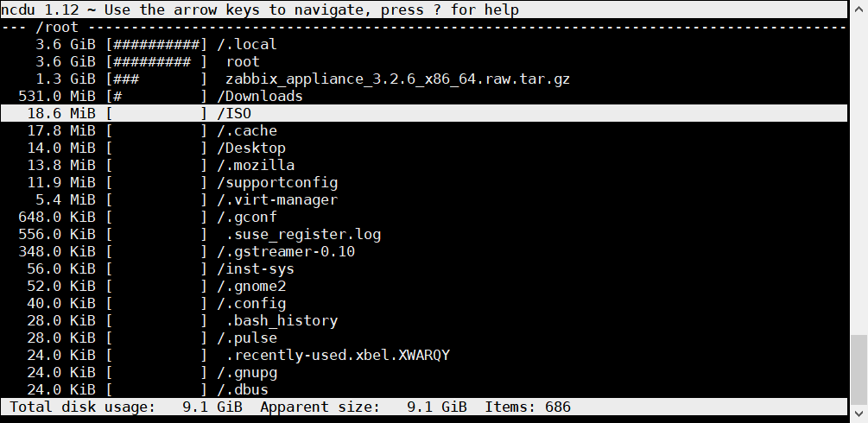Select the /.pulse directory row

(x=423, y=338)
